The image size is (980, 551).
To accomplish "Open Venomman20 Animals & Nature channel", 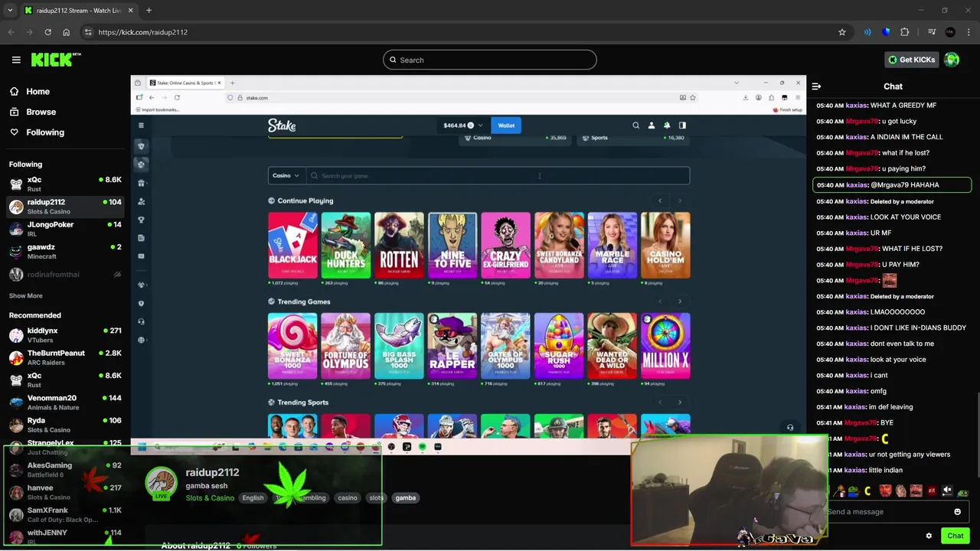I will point(65,403).
